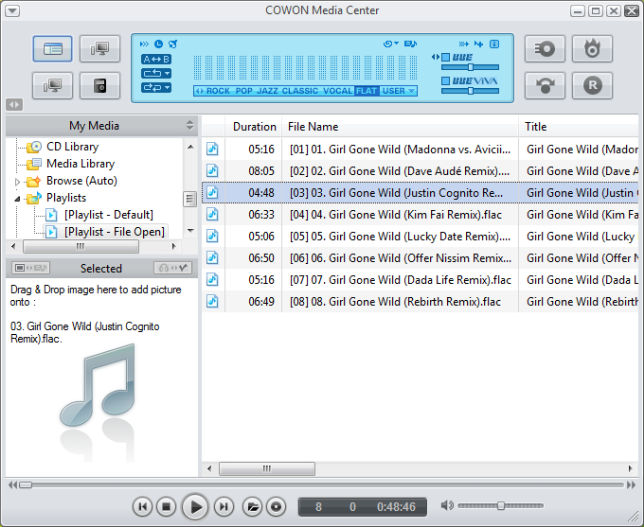Select track 02 Dave Audé Remix row

click(420, 171)
